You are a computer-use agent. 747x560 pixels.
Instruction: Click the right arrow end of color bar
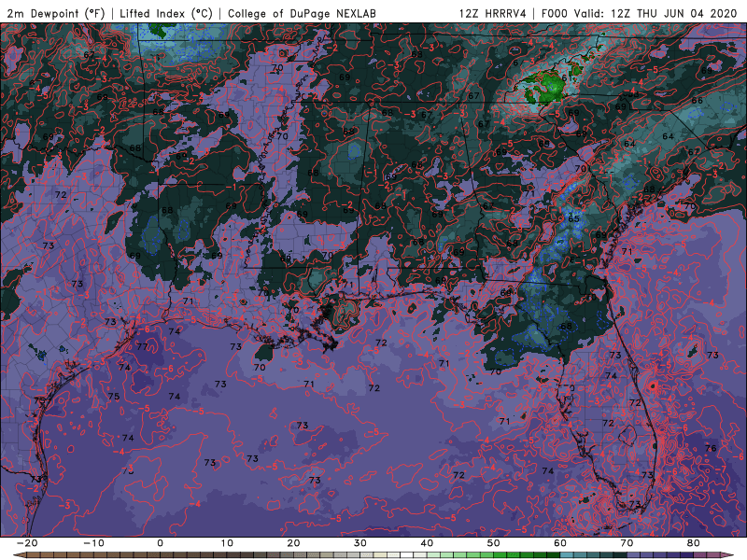pyautogui.click(x=729, y=555)
